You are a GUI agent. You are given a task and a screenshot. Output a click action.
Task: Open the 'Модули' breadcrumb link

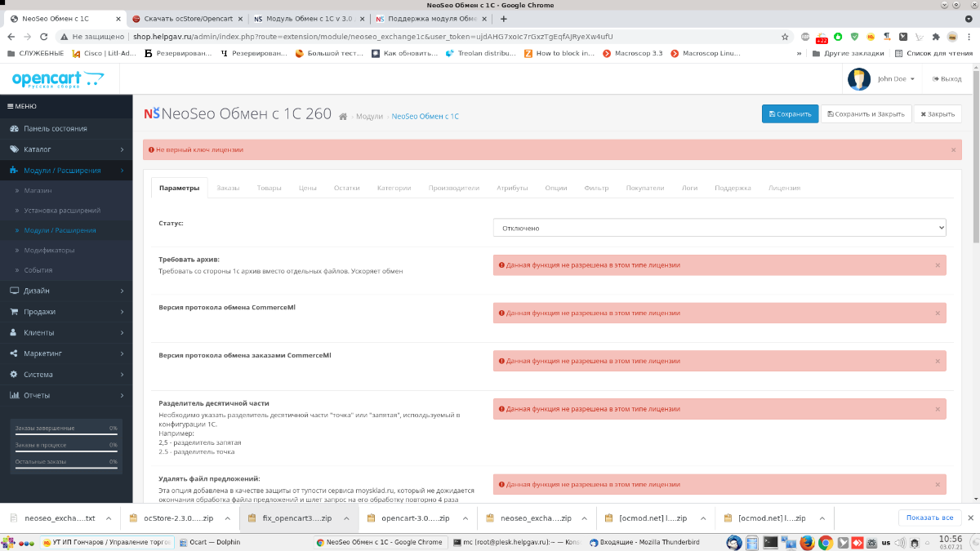point(369,117)
